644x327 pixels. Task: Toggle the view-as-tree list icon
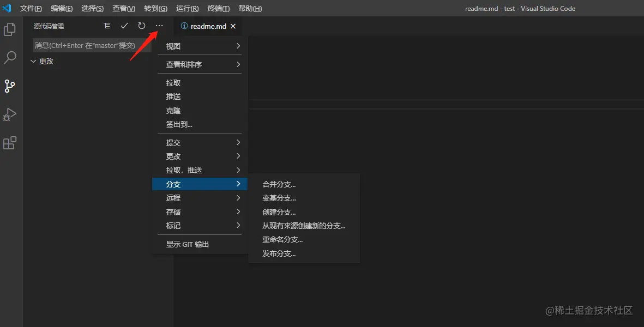[x=107, y=26]
